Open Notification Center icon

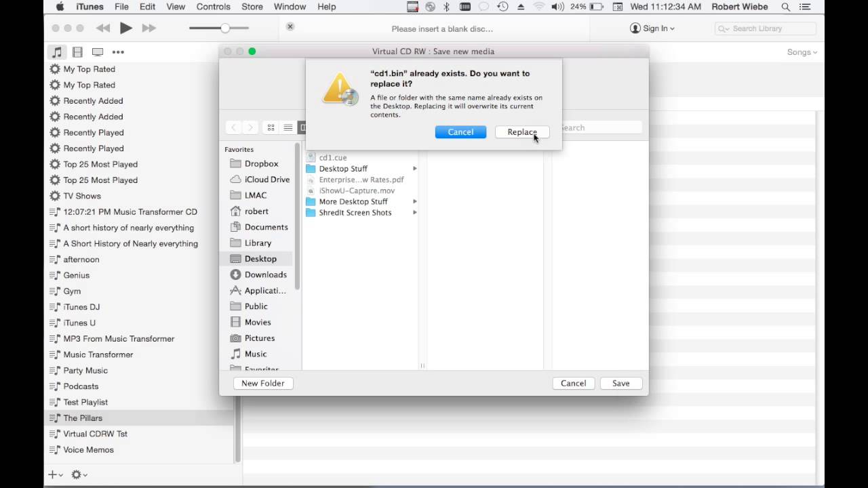click(806, 7)
